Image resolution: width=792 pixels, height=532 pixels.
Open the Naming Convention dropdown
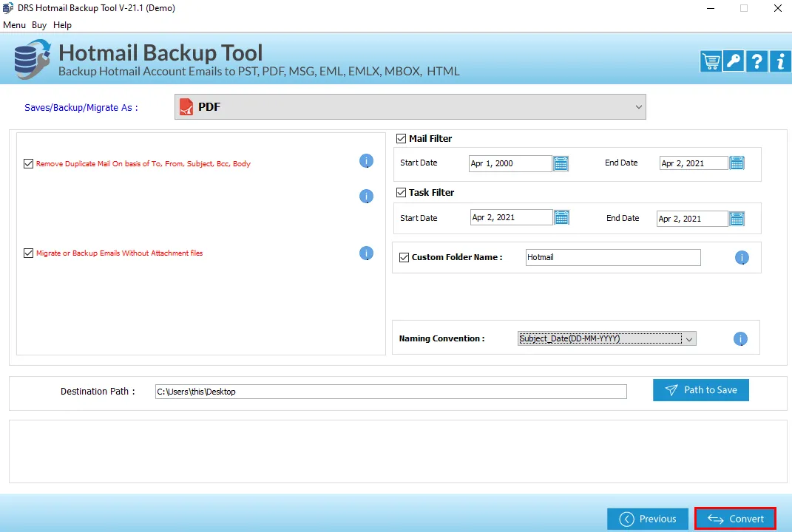point(606,338)
